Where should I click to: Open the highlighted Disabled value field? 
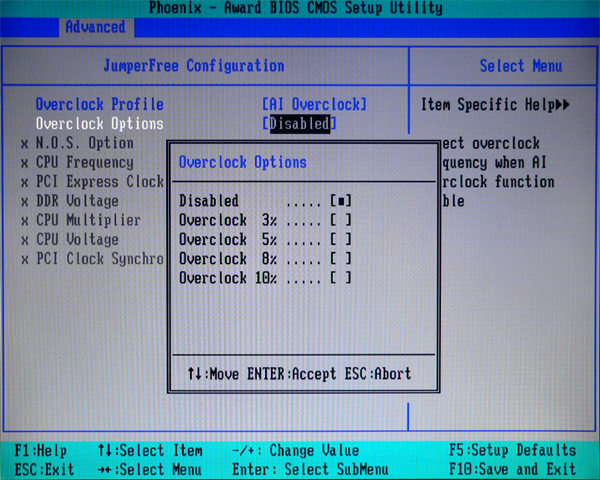coord(299,124)
